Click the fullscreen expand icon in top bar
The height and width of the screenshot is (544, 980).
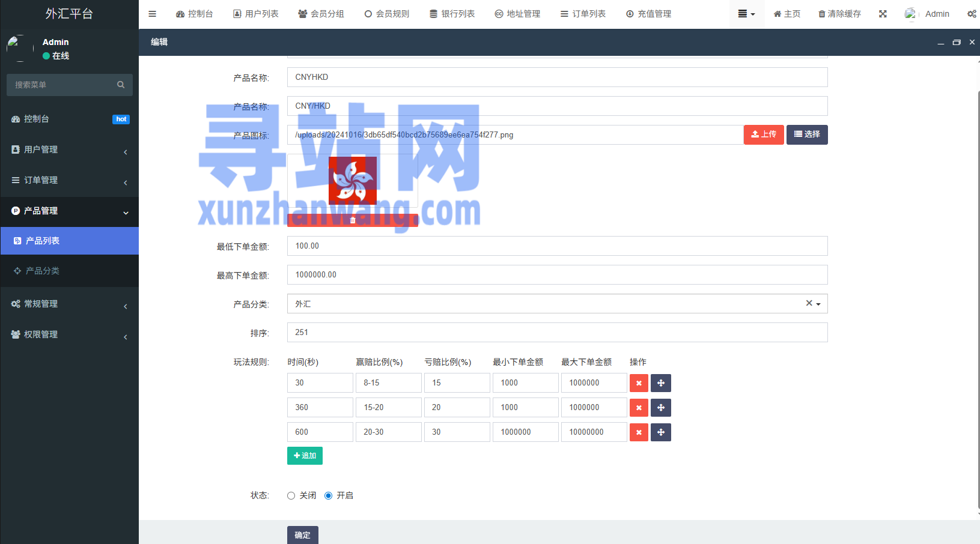point(883,14)
